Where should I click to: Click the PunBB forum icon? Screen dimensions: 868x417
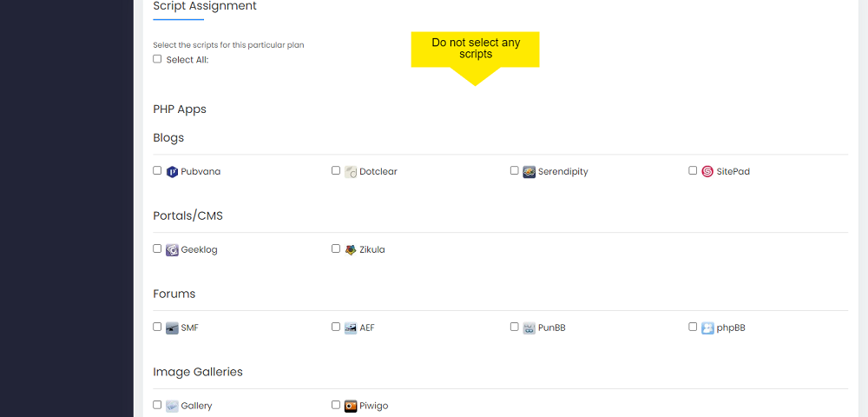click(x=529, y=328)
